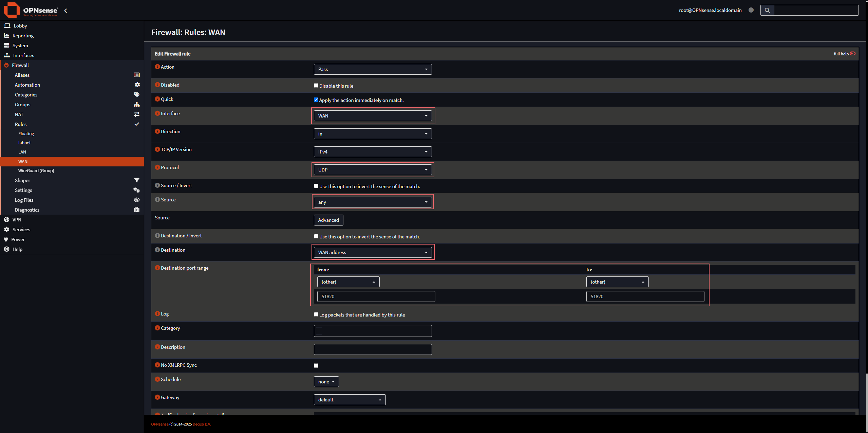Open the Deciso B.V. footer link
This screenshot has height=433, width=868.
coord(202,424)
